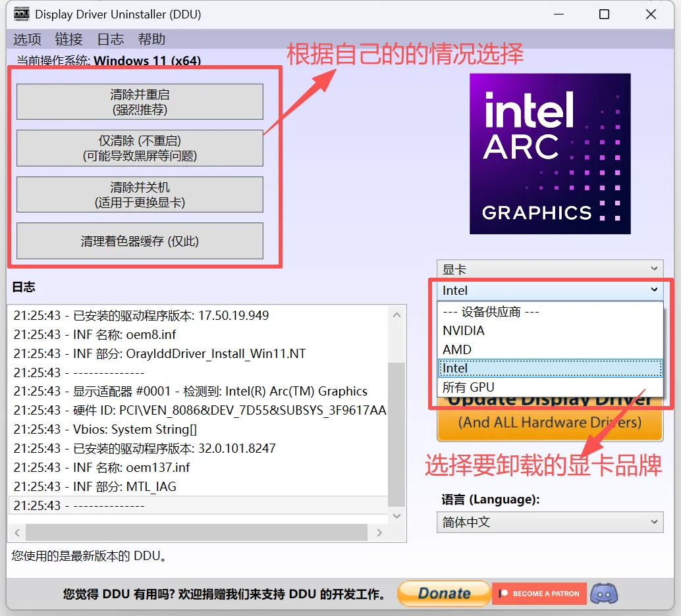Select the --- 设备供应商 --- header option

tap(550, 312)
